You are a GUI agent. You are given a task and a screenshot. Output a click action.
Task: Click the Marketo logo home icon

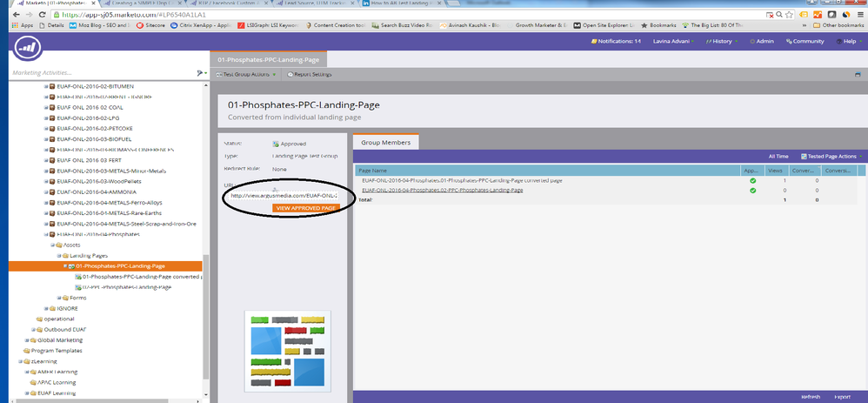pos(29,52)
